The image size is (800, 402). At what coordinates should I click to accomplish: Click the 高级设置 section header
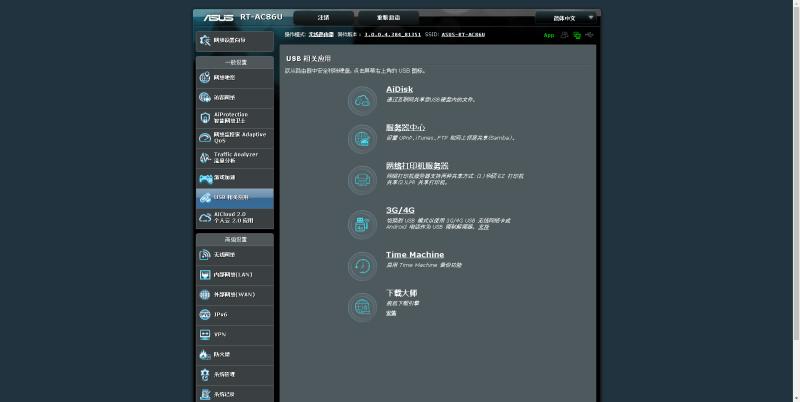coord(235,239)
